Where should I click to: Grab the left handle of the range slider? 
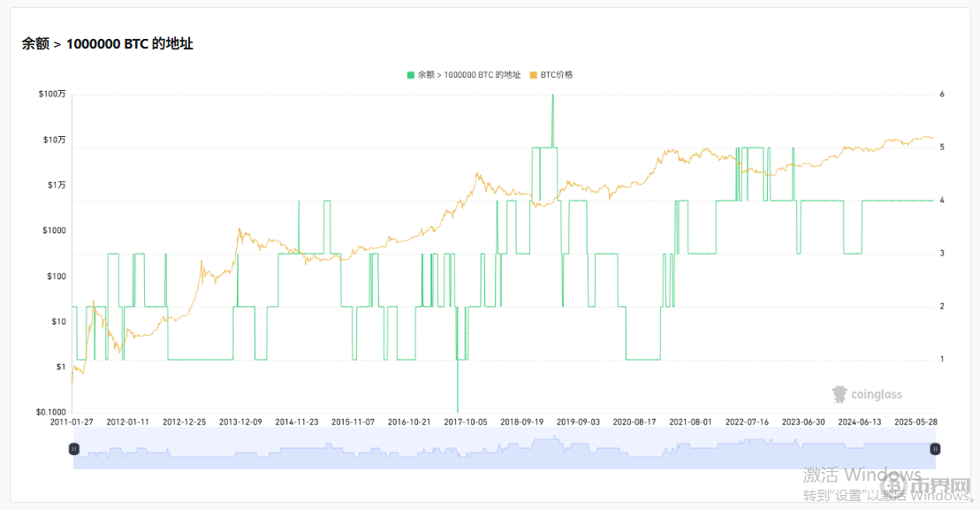pos(74,449)
